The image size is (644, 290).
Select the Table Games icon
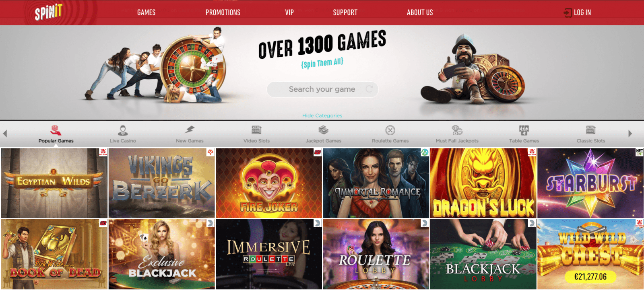click(524, 130)
